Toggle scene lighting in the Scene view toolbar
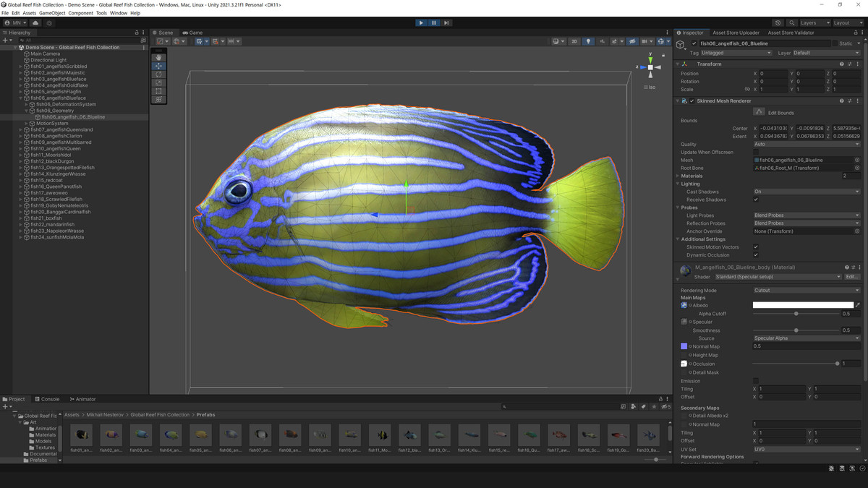The image size is (868, 488). tap(589, 41)
